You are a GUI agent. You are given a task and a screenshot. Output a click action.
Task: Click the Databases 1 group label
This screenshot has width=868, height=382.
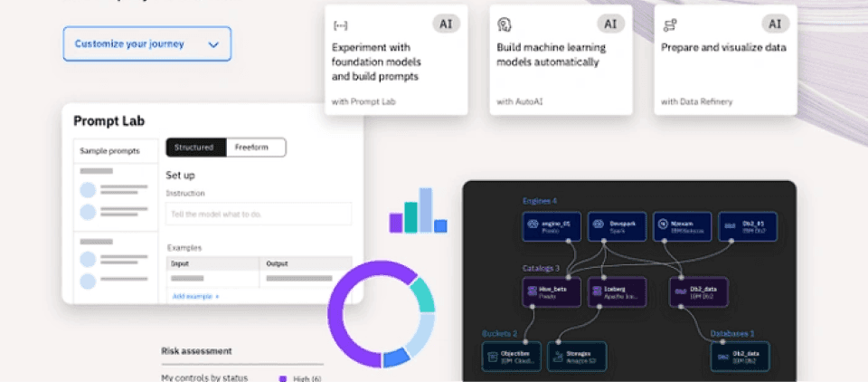pyautogui.click(x=732, y=334)
